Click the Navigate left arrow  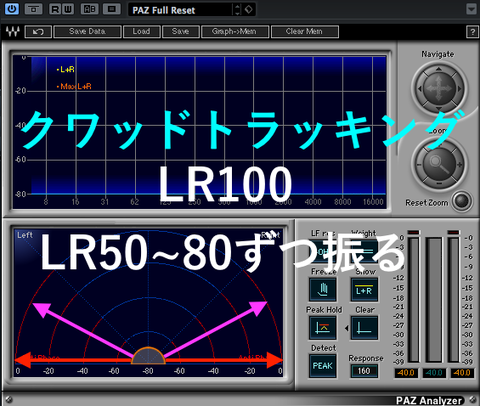coord(419,89)
